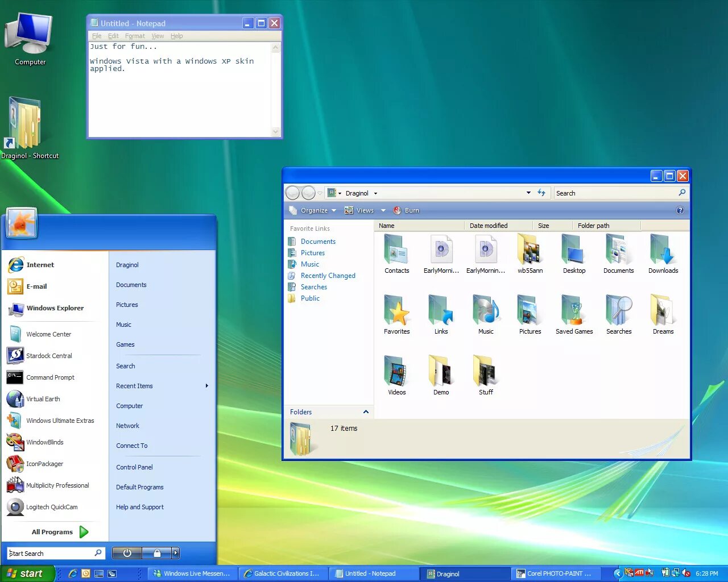Open Notepad Format menu

[135, 36]
